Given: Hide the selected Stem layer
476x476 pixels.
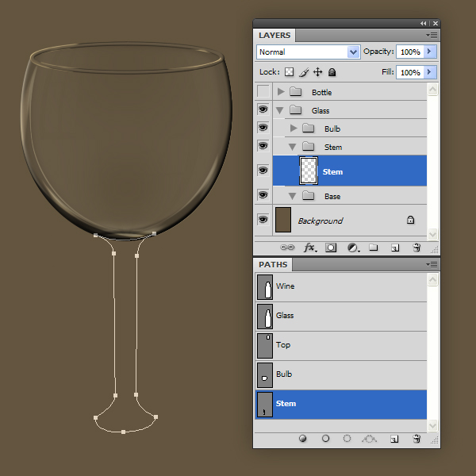Looking at the screenshot, I should tap(263, 171).
